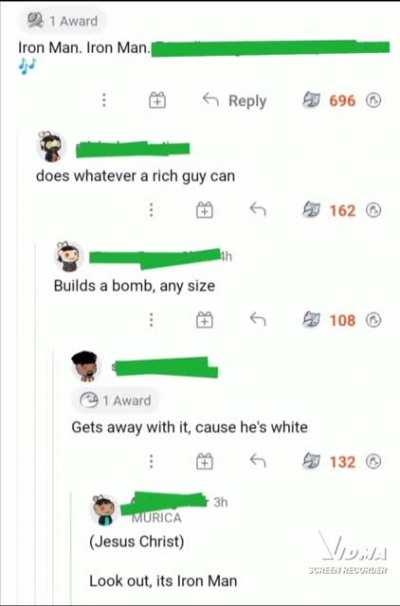Upvote the 'does whatever a rich guy can' comment
400x606 pixels.
pos(311,210)
